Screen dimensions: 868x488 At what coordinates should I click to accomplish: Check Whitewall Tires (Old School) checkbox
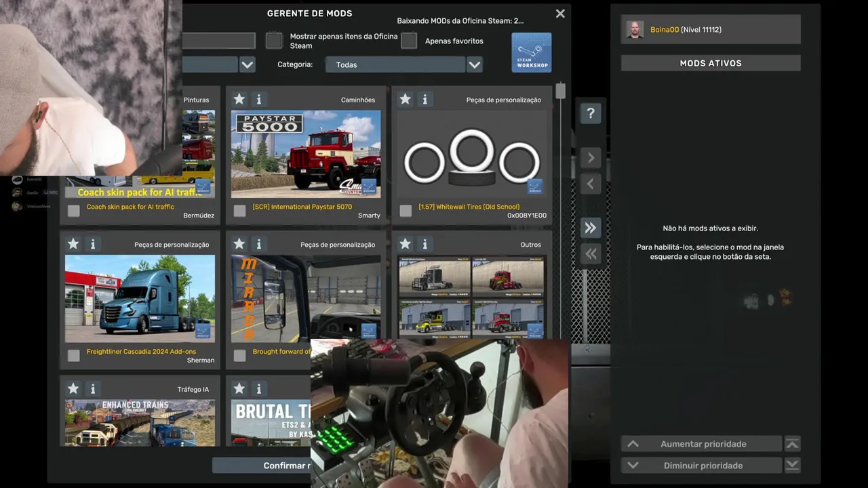click(406, 211)
